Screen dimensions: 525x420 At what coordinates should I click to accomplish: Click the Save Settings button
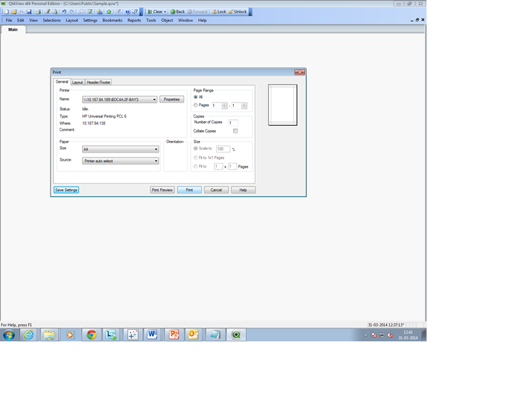pyautogui.click(x=66, y=190)
